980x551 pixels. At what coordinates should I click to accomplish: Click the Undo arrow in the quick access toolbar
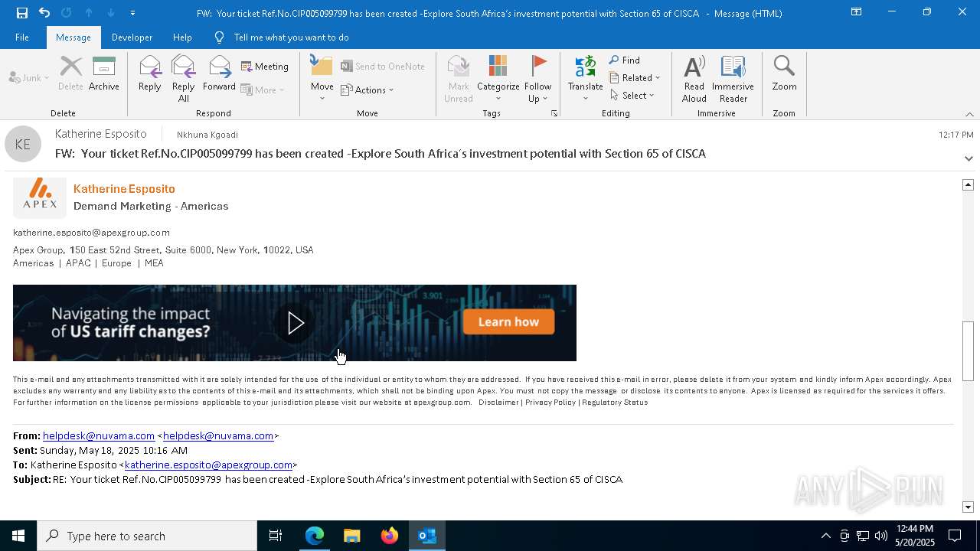coord(44,12)
